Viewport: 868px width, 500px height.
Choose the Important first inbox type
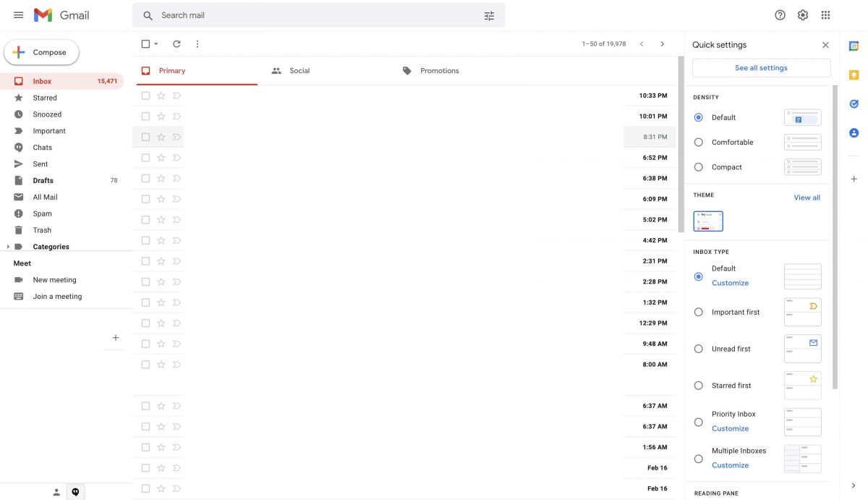[698, 312]
